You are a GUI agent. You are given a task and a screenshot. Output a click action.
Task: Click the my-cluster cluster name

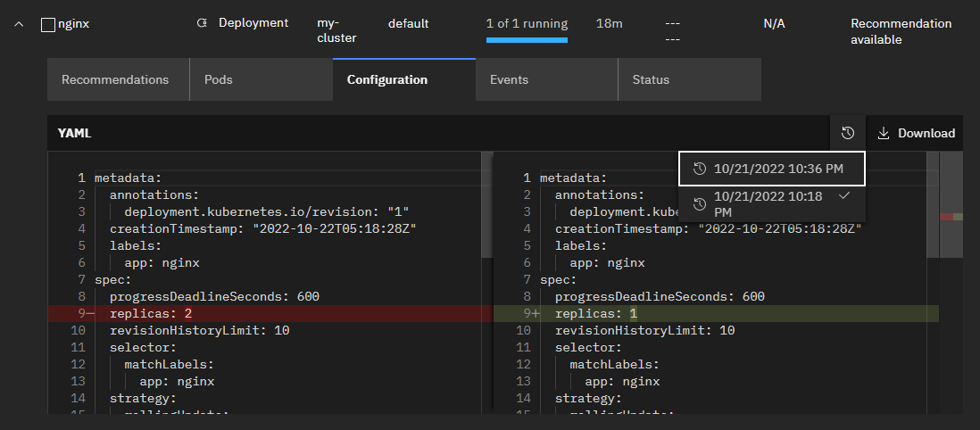[336, 30]
